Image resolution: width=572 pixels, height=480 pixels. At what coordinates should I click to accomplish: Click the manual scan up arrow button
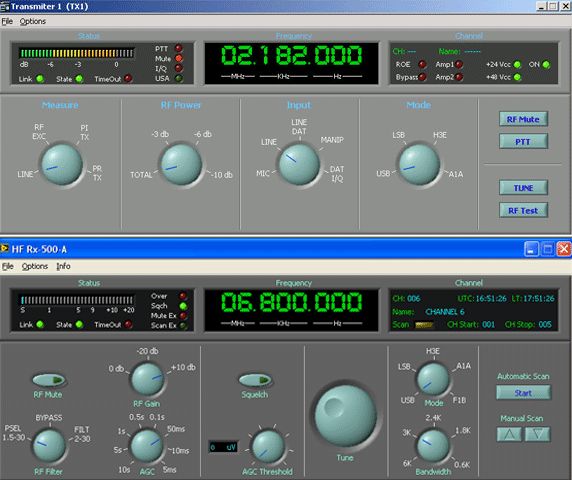pyautogui.click(x=509, y=434)
